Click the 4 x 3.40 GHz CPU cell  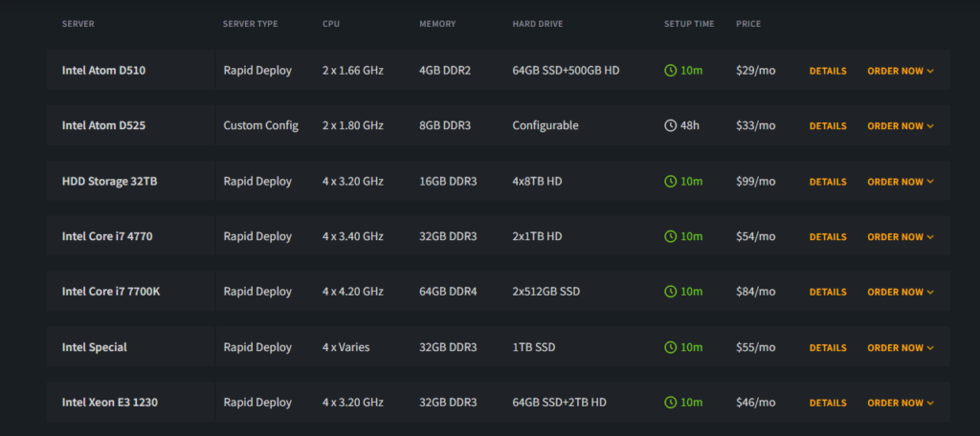click(353, 237)
